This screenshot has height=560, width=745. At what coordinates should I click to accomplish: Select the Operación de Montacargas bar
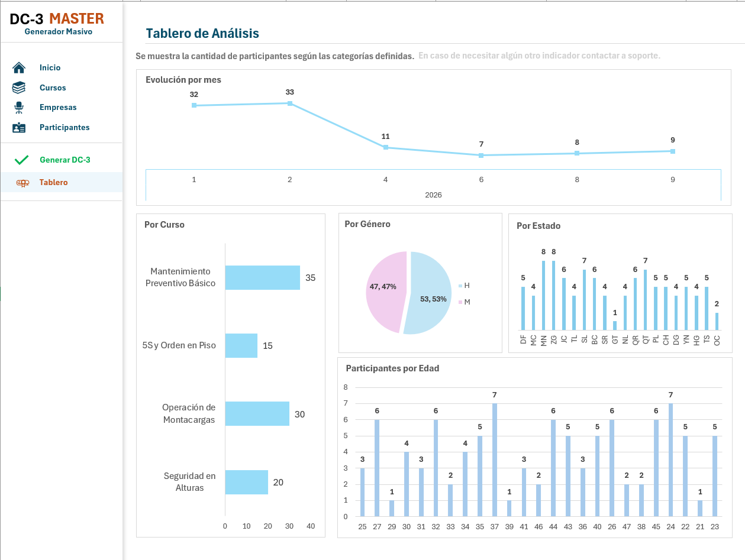257,414
